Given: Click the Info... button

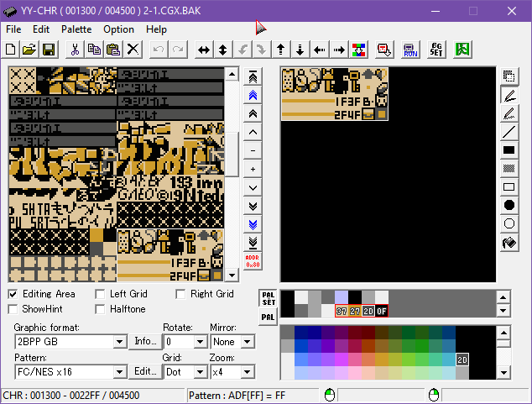Looking at the screenshot, I should click(145, 342).
